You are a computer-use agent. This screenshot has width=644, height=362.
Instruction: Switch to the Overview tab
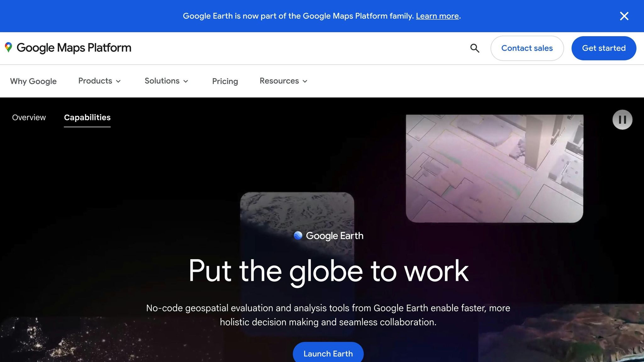click(29, 118)
